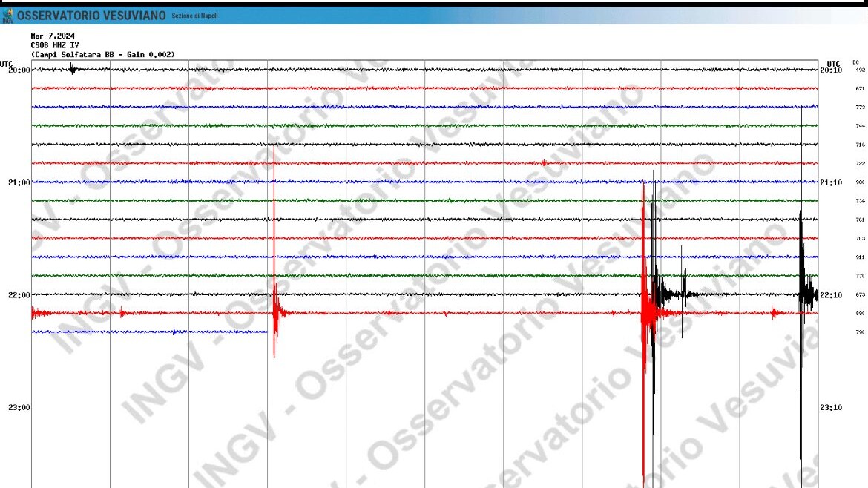Click the DC value 492
Image resolution: width=868 pixels, height=488 pixels.
pos(861,70)
